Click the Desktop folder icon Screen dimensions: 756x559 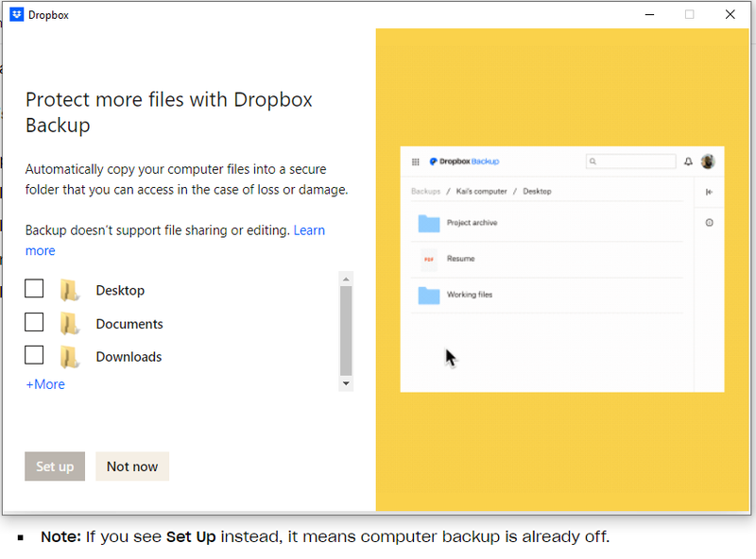click(x=69, y=290)
